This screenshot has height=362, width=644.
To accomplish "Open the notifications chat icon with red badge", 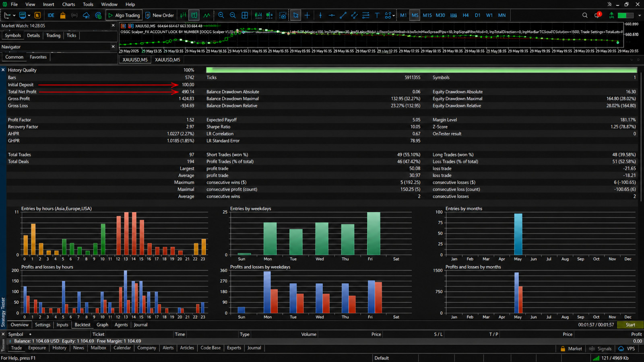I will coord(598,15).
